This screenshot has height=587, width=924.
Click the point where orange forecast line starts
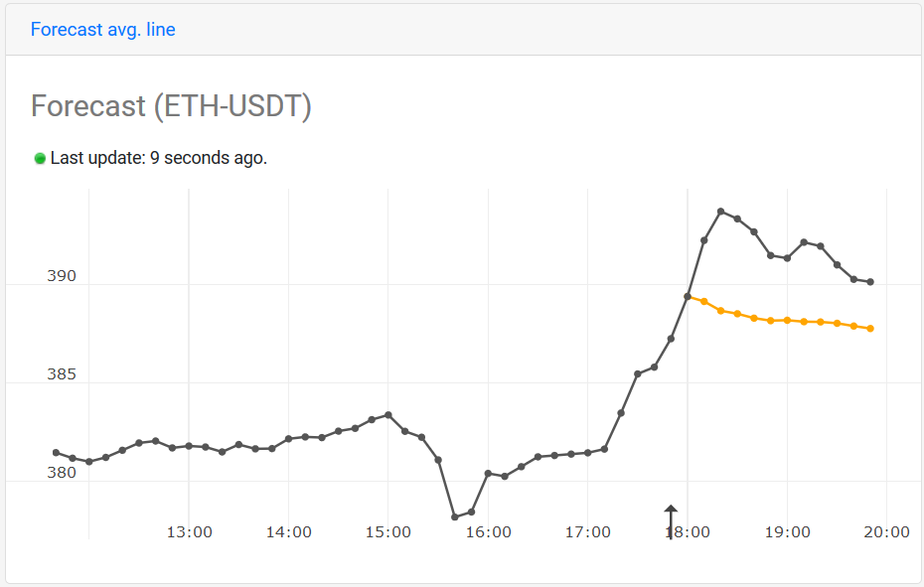pyautogui.click(x=688, y=296)
